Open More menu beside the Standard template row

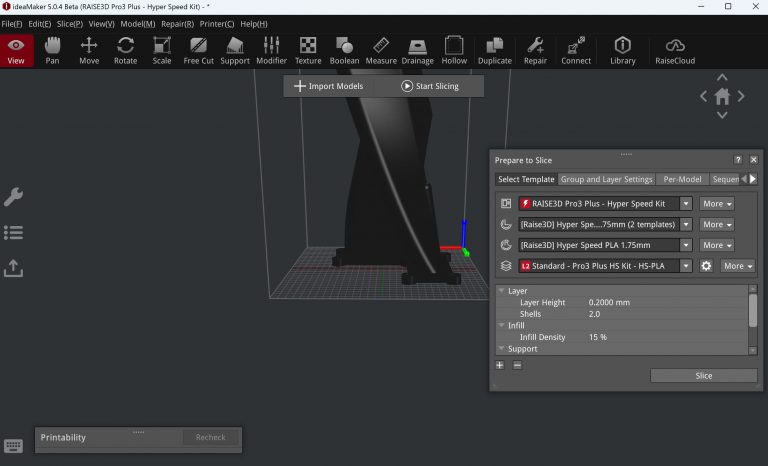(x=738, y=266)
